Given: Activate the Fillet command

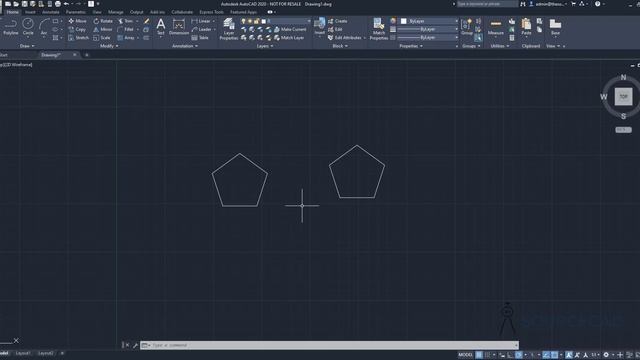Looking at the screenshot, I should [x=126, y=29].
